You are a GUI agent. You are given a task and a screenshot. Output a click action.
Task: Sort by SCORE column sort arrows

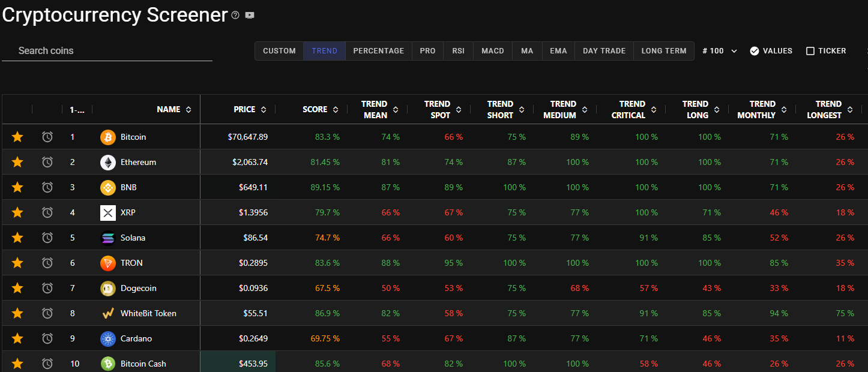(x=336, y=109)
